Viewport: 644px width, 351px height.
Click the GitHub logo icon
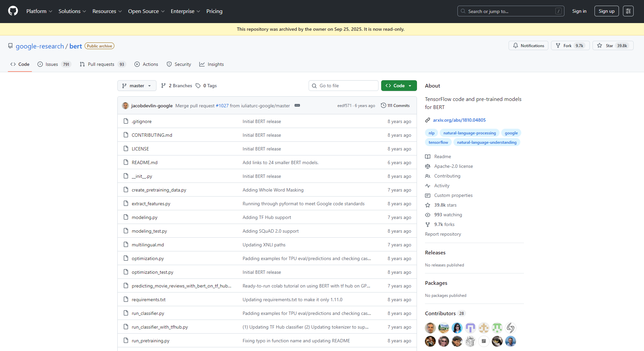pos(13,11)
